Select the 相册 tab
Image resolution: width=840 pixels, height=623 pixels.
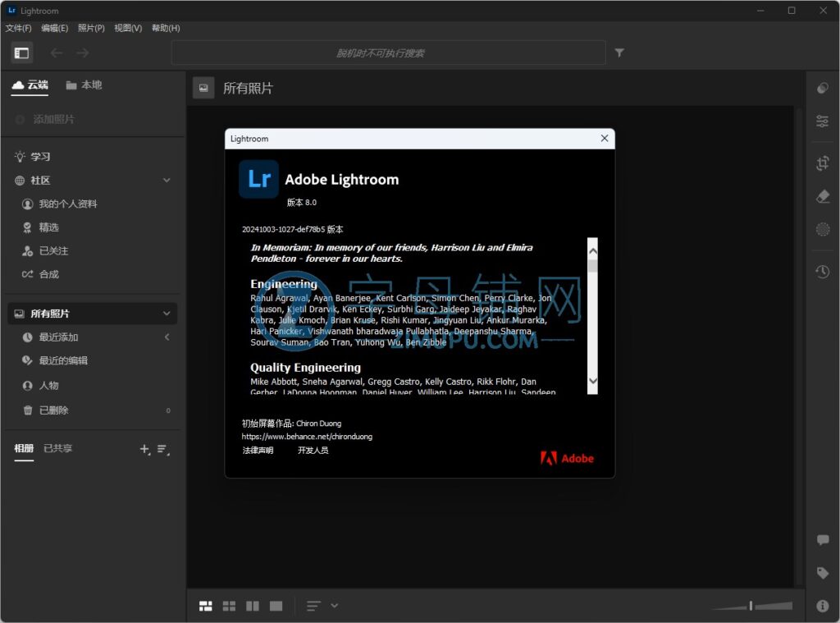(x=24, y=448)
